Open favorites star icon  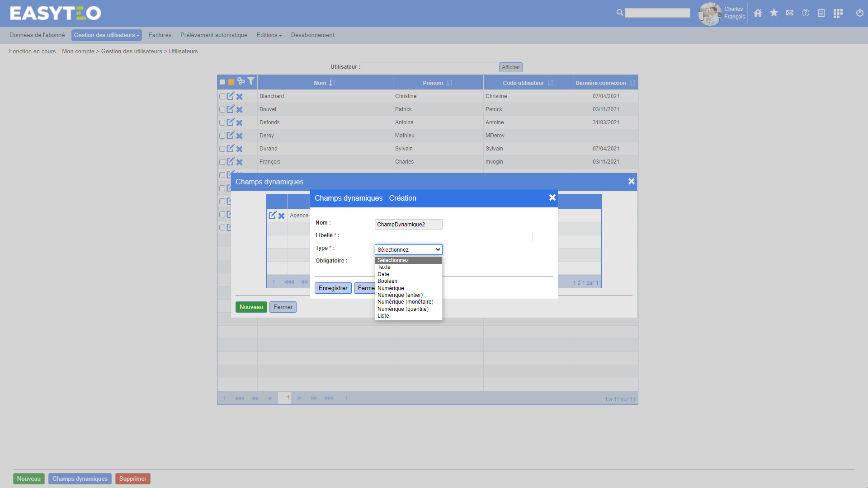point(774,13)
